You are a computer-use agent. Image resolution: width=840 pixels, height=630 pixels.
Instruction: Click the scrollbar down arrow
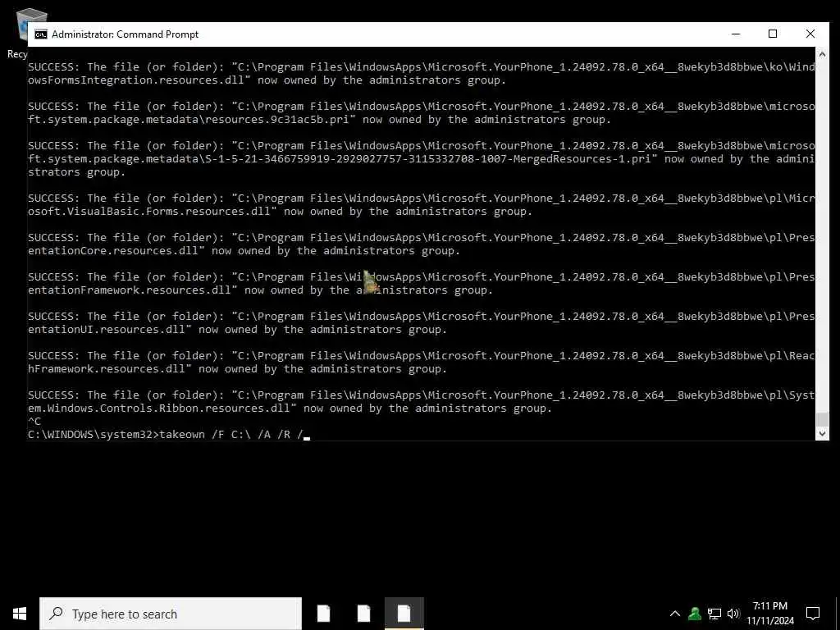pyautogui.click(x=822, y=433)
